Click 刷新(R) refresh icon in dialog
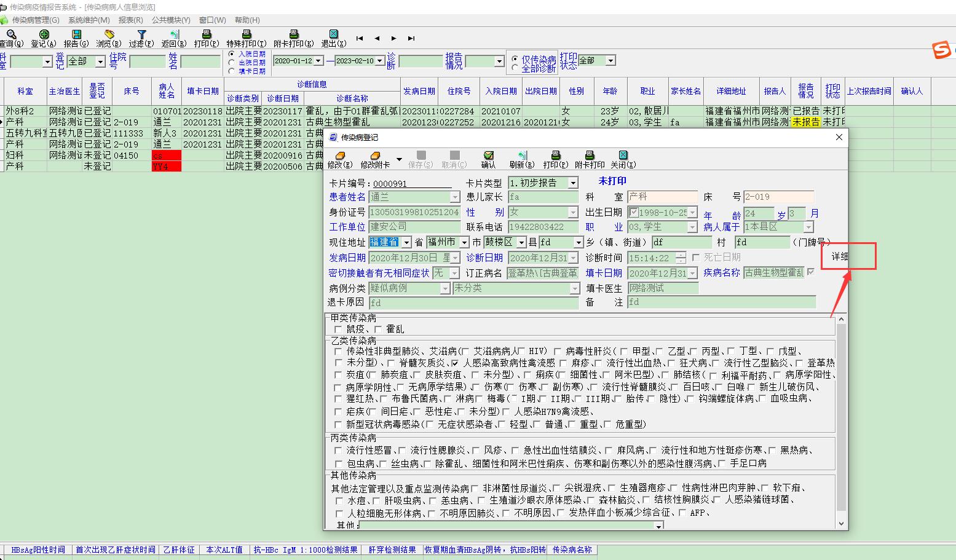956x560 pixels. pyautogui.click(x=521, y=156)
